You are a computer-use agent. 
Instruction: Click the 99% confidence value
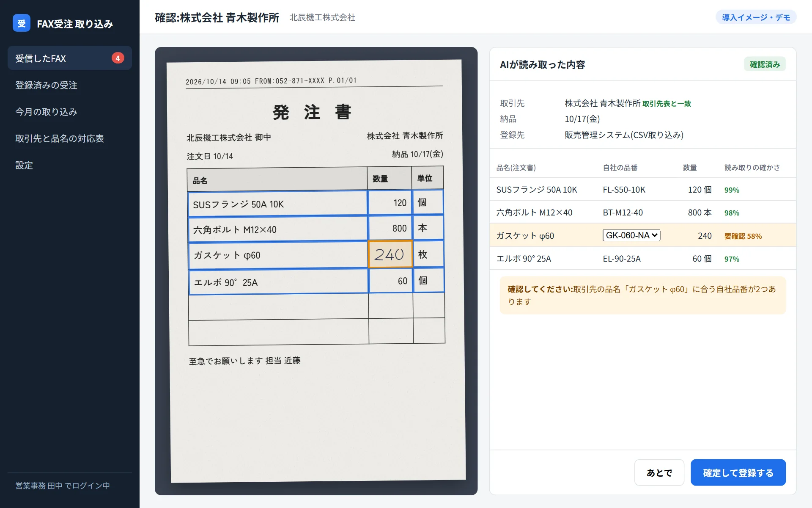pyautogui.click(x=732, y=190)
